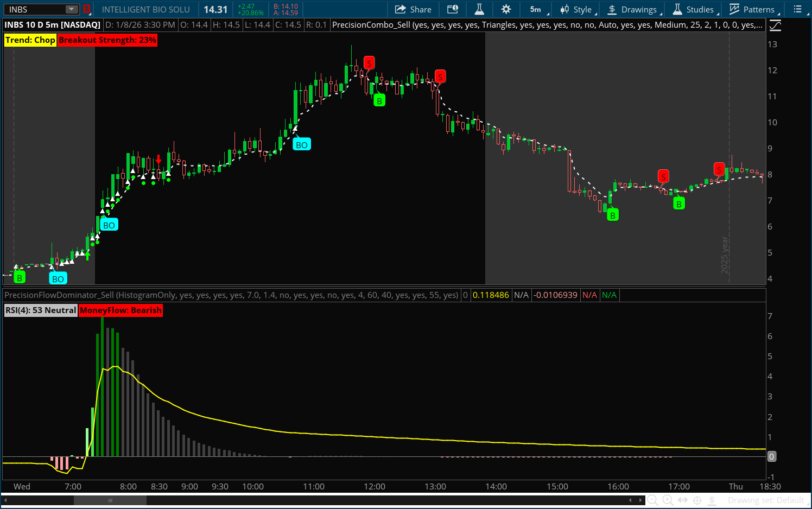Open the Share menu
812x509 pixels.
(x=413, y=9)
